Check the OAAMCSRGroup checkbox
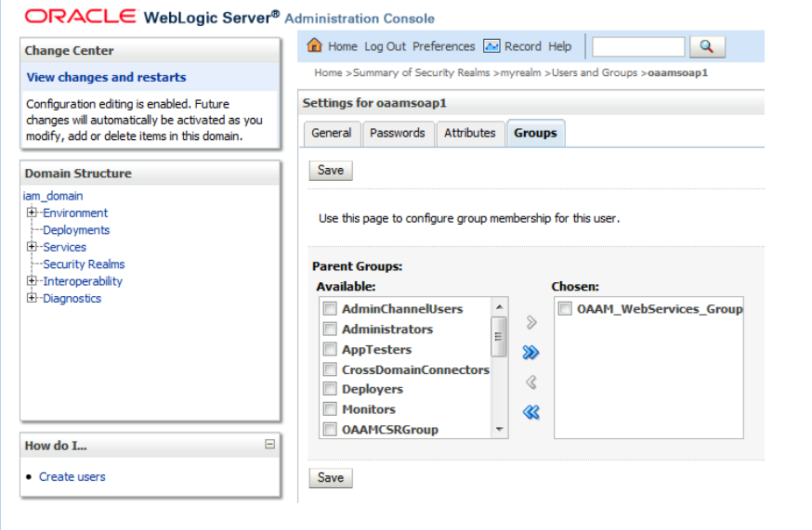 point(330,429)
